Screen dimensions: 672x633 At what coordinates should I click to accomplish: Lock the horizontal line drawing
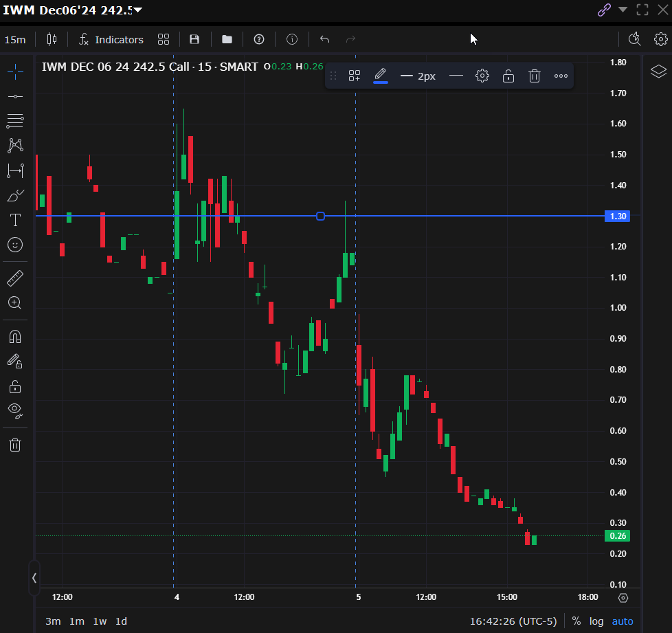coord(508,76)
